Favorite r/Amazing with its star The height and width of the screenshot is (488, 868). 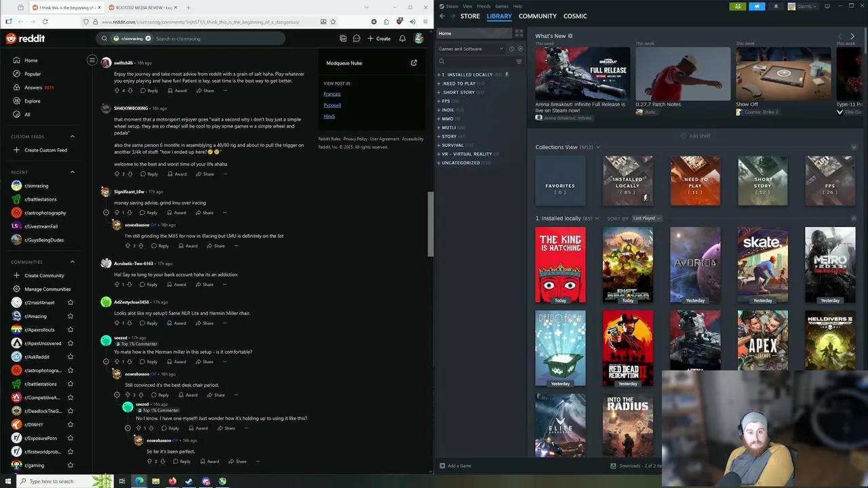click(71, 317)
